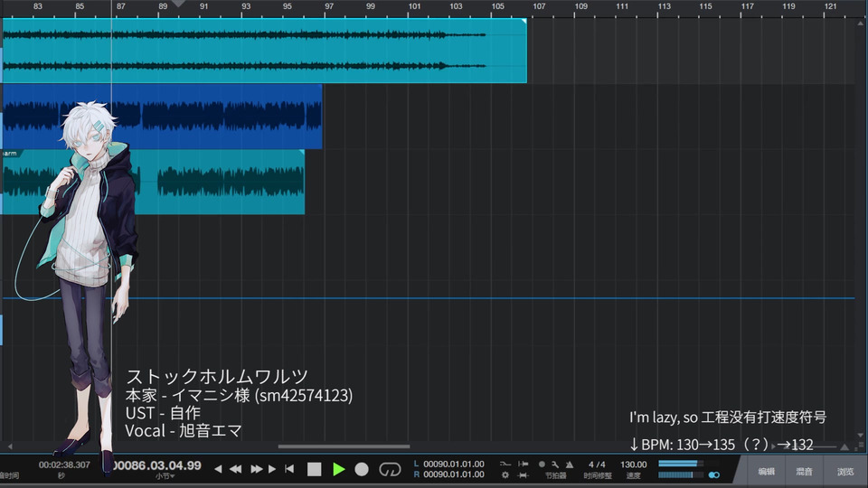Screen dimensions: 868x488
Task: Start recording with the round button
Action: (362, 469)
